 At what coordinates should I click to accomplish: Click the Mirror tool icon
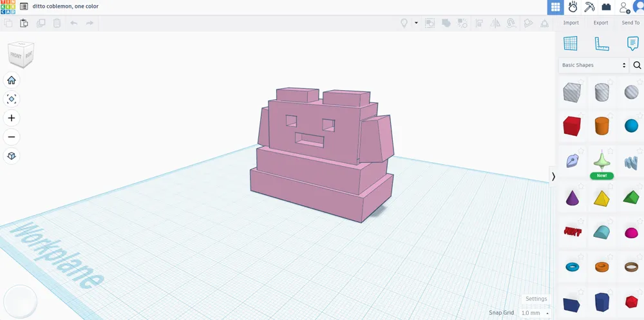click(x=495, y=23)
